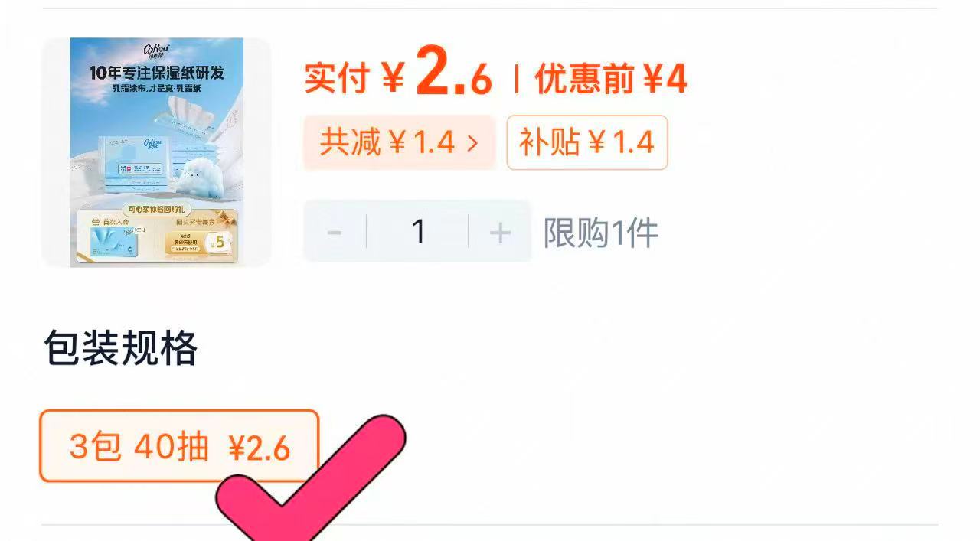The height and width of the screenshot is (541, 980).
Task: Open the tissue product thumbnail image
Action: (156, 152)
